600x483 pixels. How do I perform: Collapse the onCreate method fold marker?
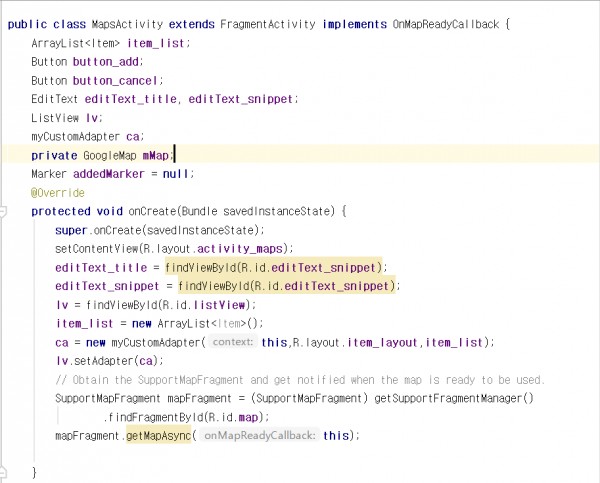point(2,211)
